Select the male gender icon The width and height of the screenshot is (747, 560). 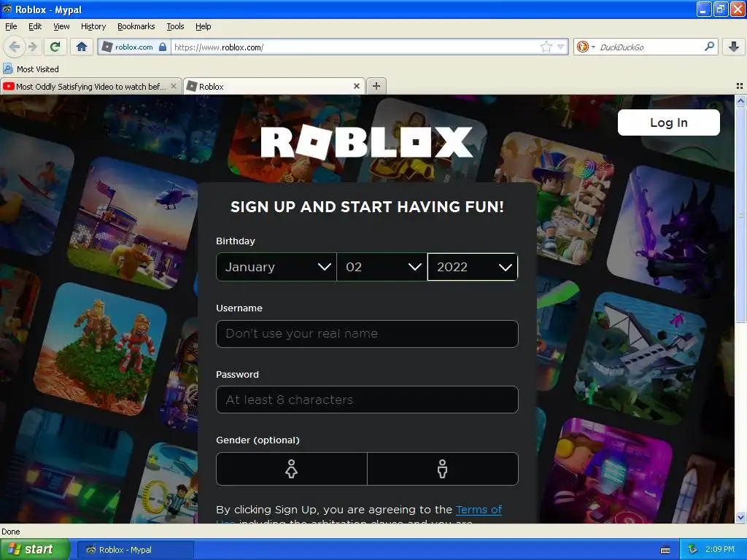[443, 469]
